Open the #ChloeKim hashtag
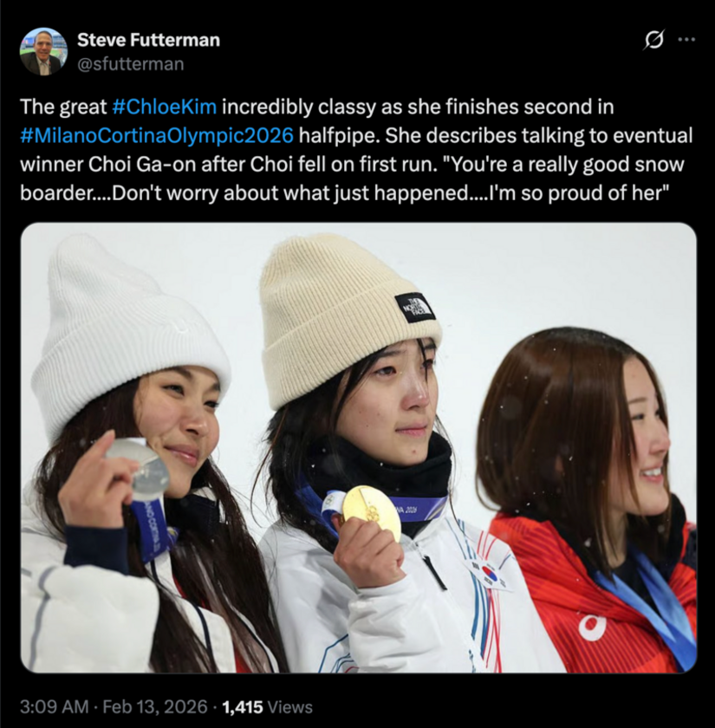Screen dimensions: 715x728 click(165, 107)
